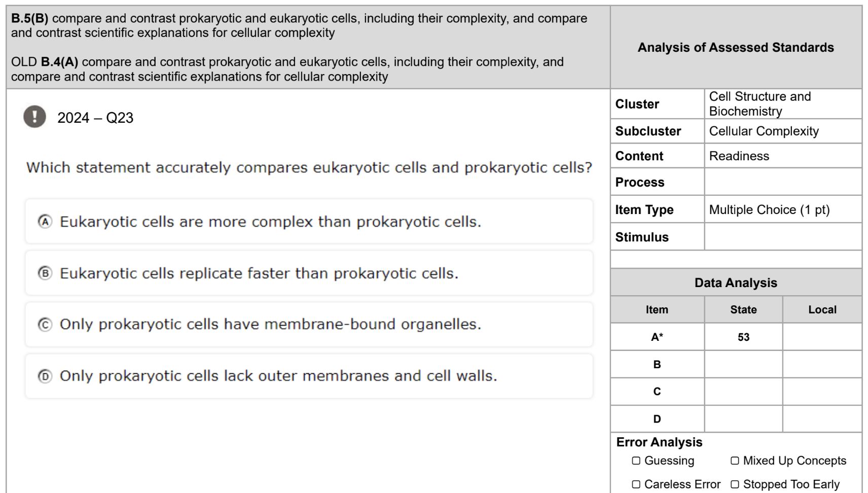Screen dimensions: 868x493
Task: Choose answer 'Eukaryotic cells are more complex'
Action: point(309,222)
